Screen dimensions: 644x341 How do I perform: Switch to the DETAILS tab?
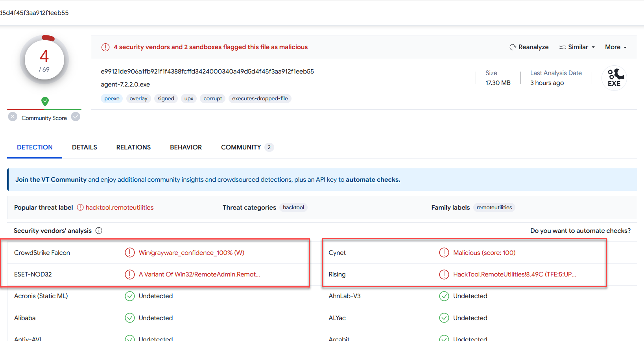(84, 147)
